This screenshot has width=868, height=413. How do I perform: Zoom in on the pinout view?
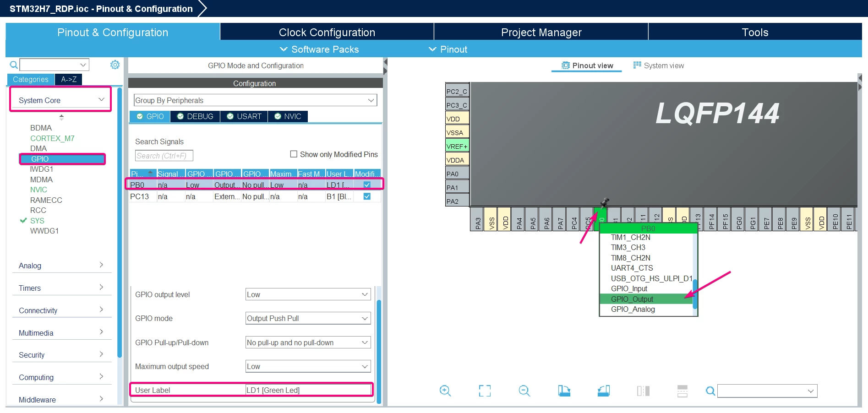pyautogui.click(x=445, y=391)
